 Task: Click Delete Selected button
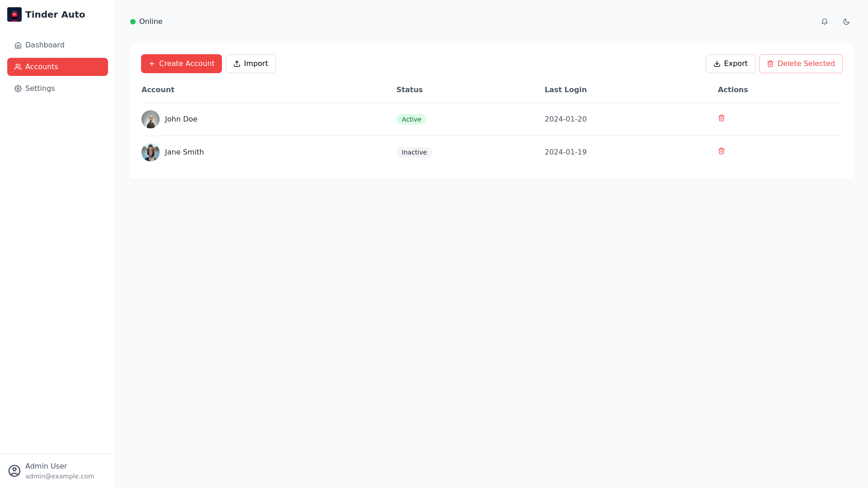tap(801, 64)
